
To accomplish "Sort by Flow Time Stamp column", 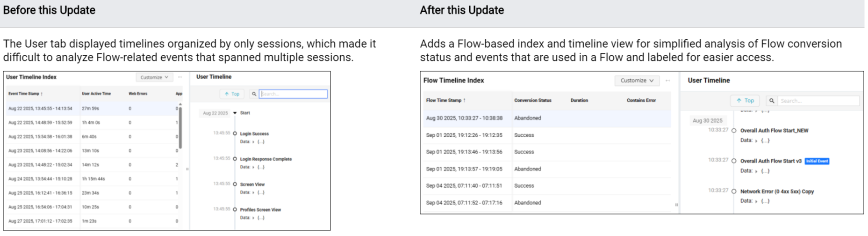I will [x=445, y=100].
